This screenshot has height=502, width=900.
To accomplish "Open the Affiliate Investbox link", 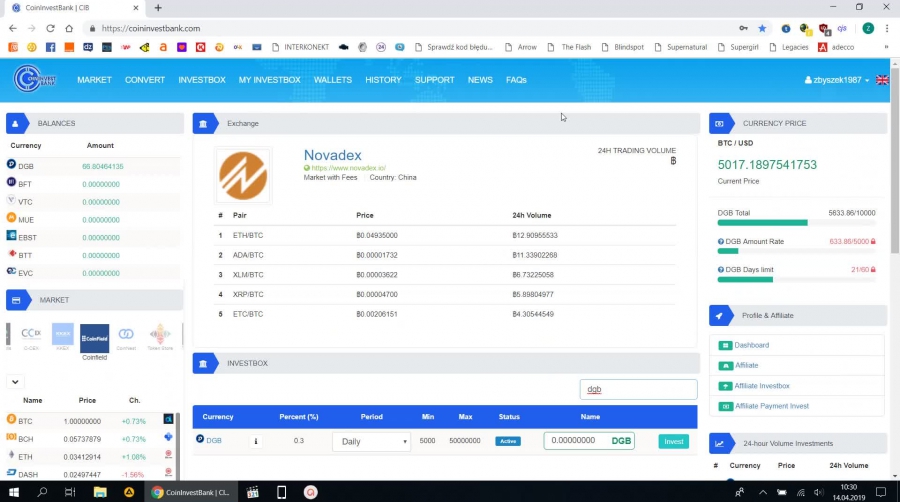I will 761,386.
